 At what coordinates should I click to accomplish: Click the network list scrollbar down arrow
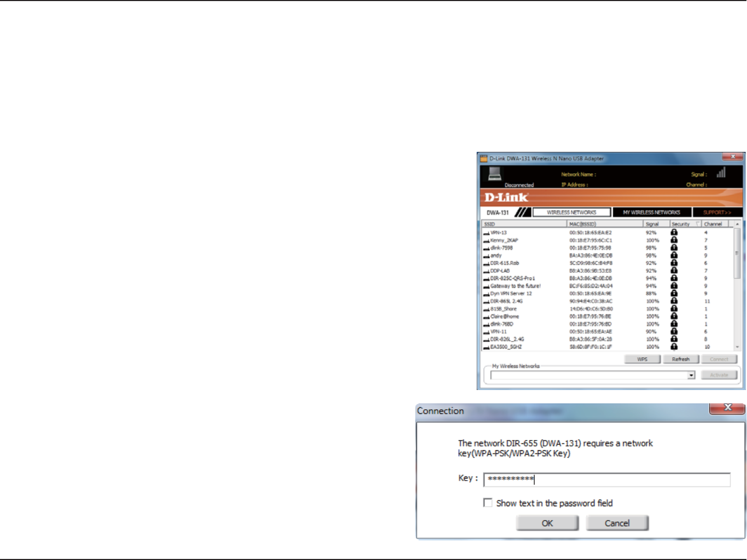[x=737, y=347]
